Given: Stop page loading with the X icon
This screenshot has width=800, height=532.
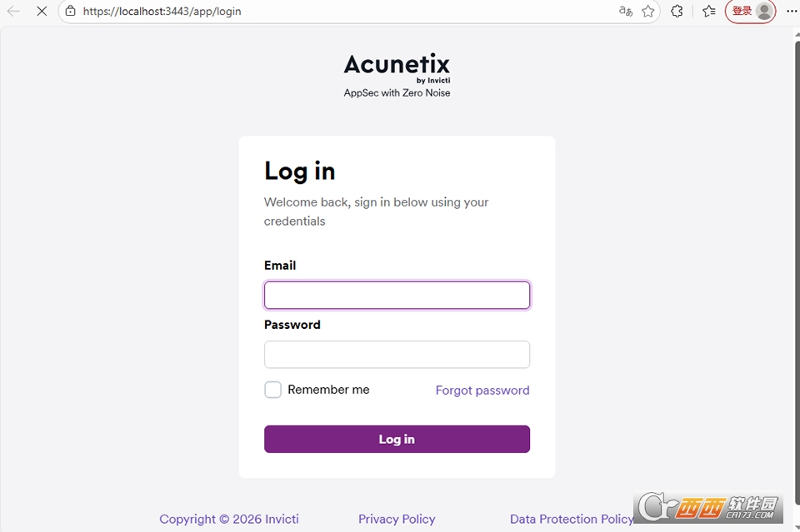Looking at the screenshot, I should (x=42, y=11).
